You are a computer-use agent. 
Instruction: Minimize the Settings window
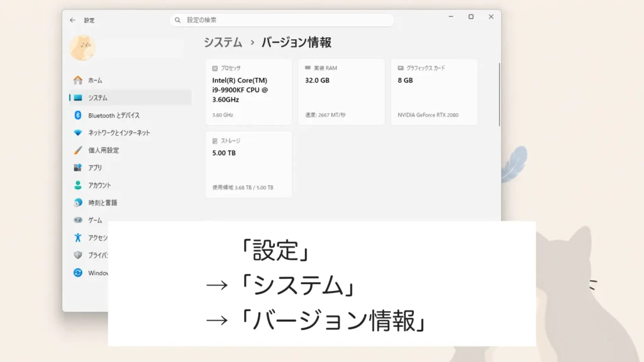click(451, 17)
